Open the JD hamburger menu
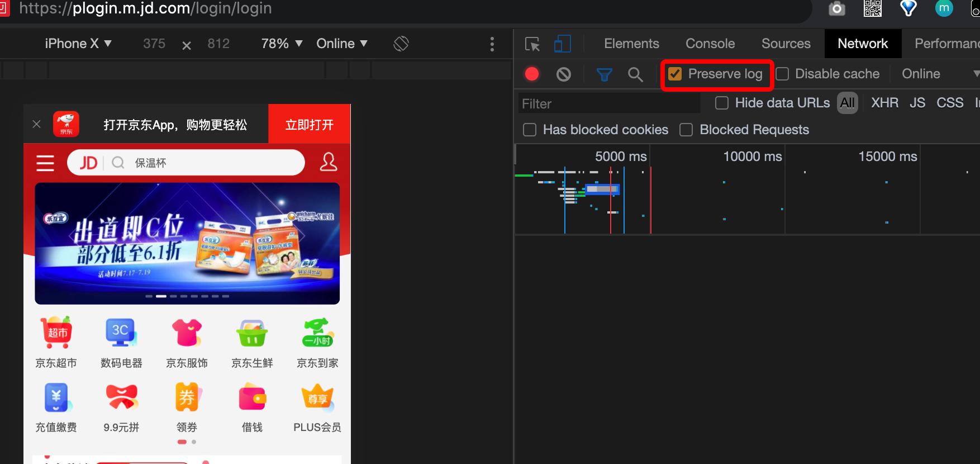 tap(45, 163)
